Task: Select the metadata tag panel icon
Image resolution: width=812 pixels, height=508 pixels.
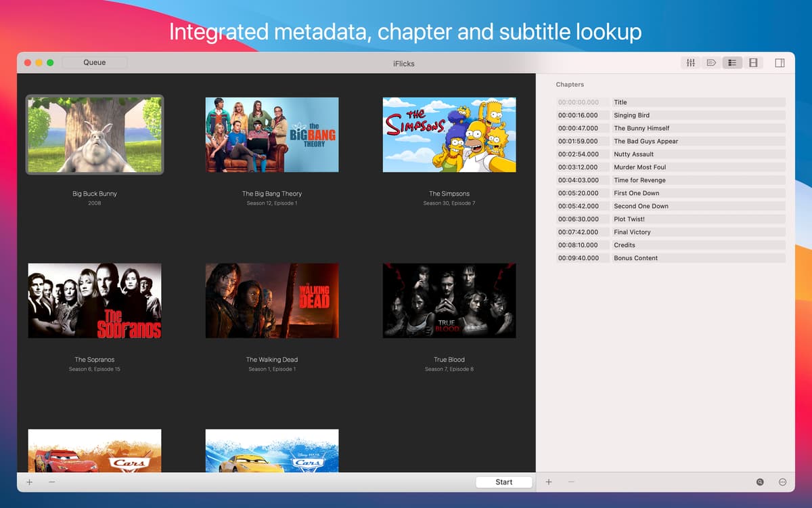Action: 711,62
